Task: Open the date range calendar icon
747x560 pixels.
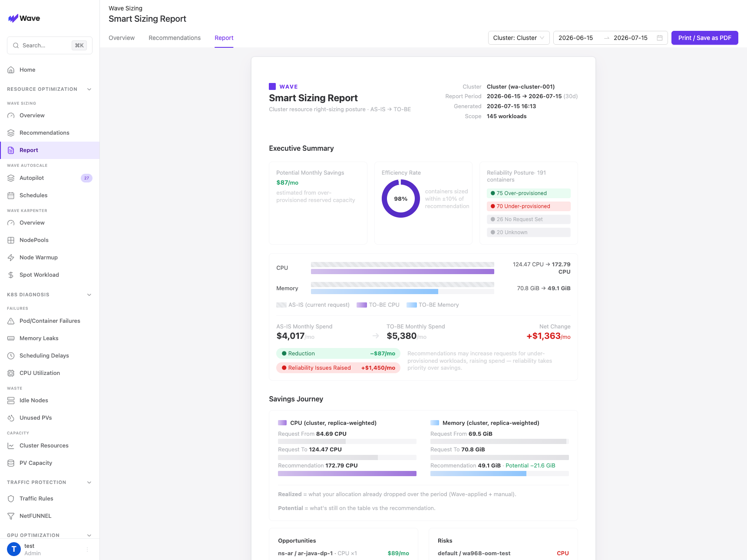Action: pos(659,38)
